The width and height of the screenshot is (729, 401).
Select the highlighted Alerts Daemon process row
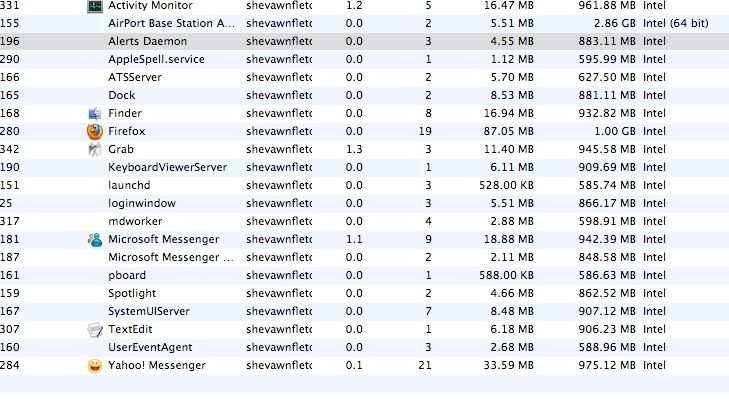[x=145, y=42]
